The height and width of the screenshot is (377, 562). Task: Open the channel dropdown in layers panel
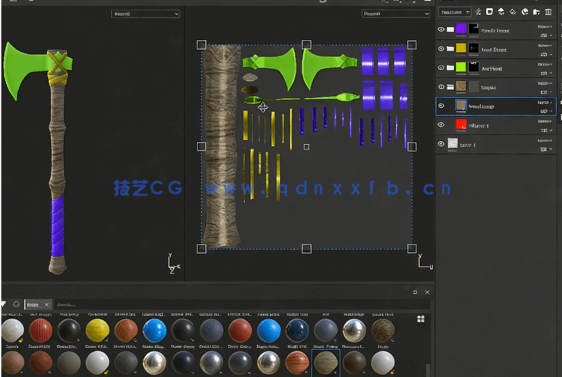tap(454, 12)
